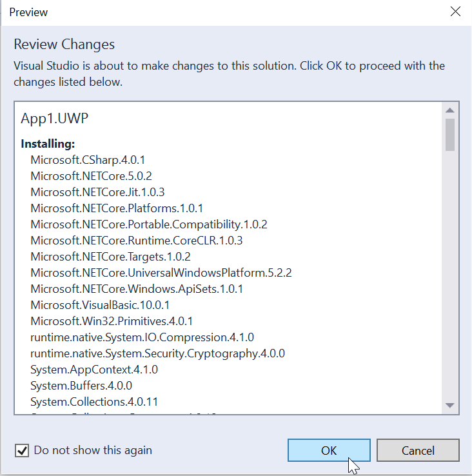
Task: Click Microsoft.NETCore.Portable.Compatibility.1.0.2 entry
Action: [148, 224]
